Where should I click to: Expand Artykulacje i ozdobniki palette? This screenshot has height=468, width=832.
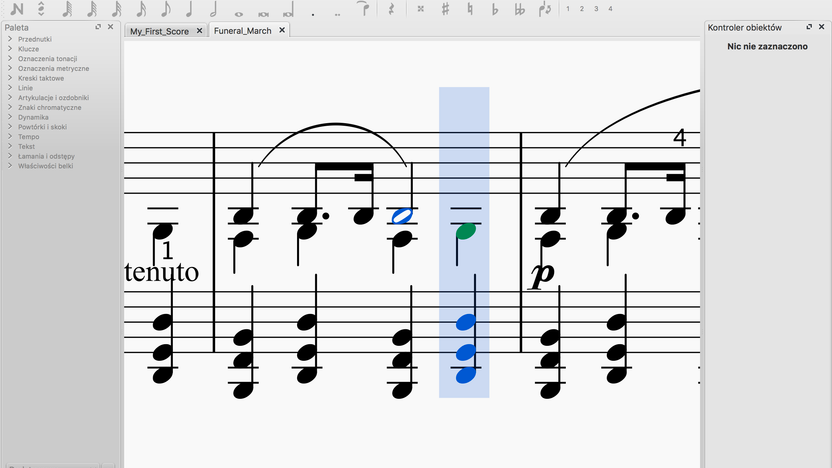click(x=10, y=97)
